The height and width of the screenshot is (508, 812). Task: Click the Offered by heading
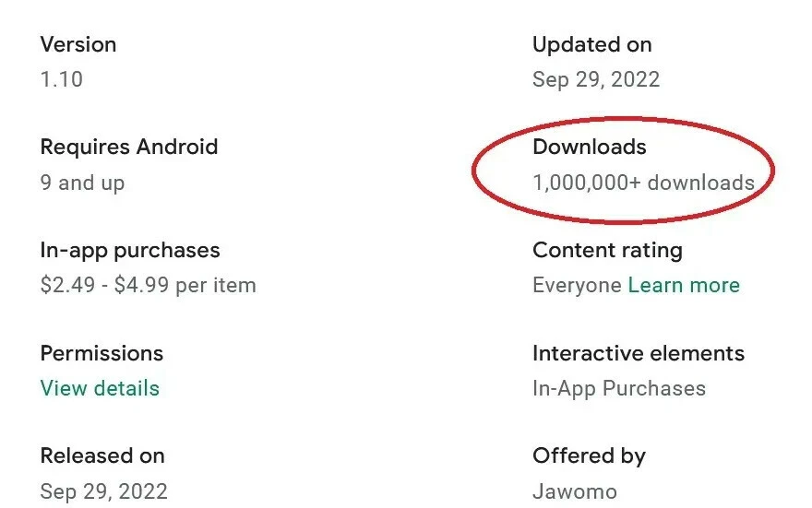589,455
